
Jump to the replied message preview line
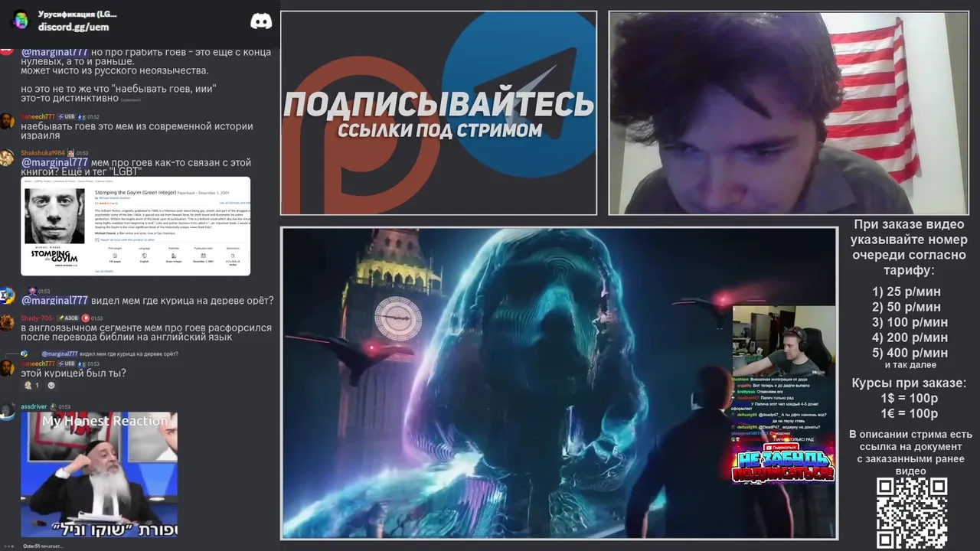click(x=109, y=354)
